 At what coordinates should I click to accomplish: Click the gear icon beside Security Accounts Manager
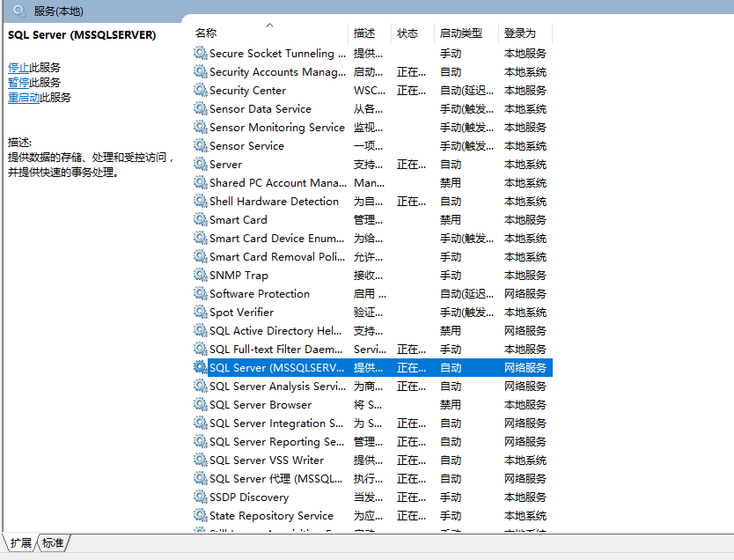tap(201, 71)
